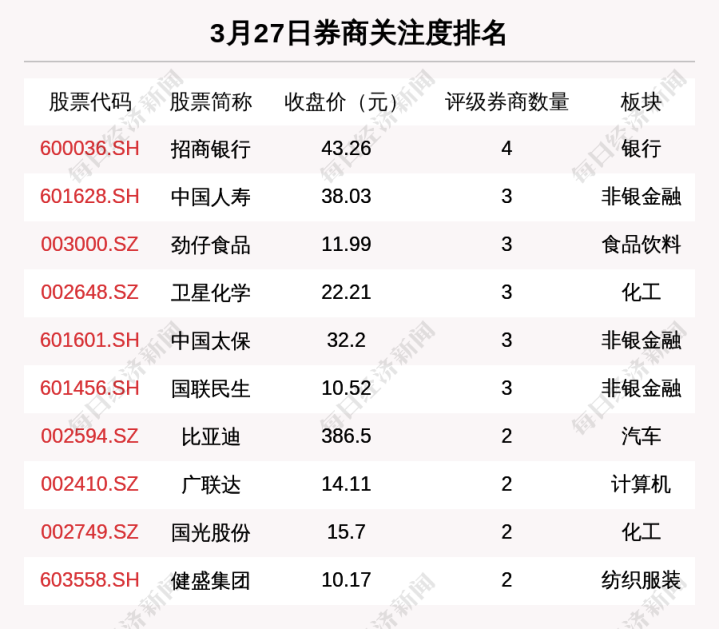
Task: Select the 股票简称 column header
Action: (x=211, y=102)
